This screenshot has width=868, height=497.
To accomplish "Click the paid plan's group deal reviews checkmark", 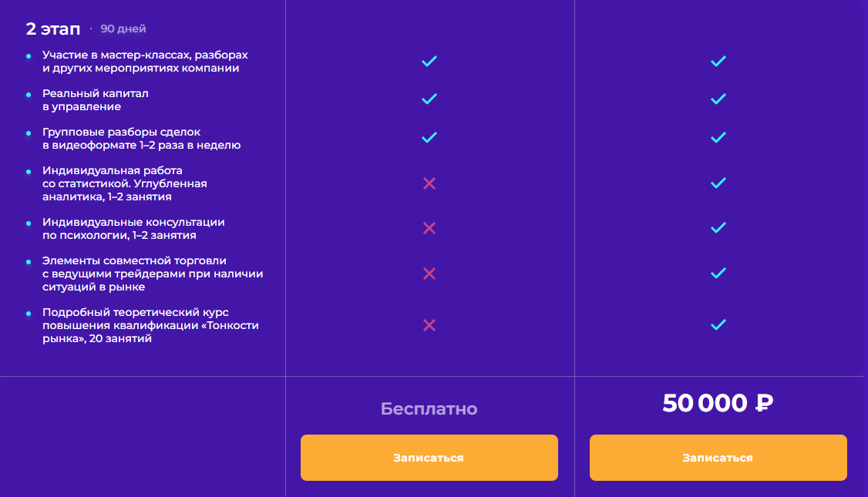I will tap(718, 137).
